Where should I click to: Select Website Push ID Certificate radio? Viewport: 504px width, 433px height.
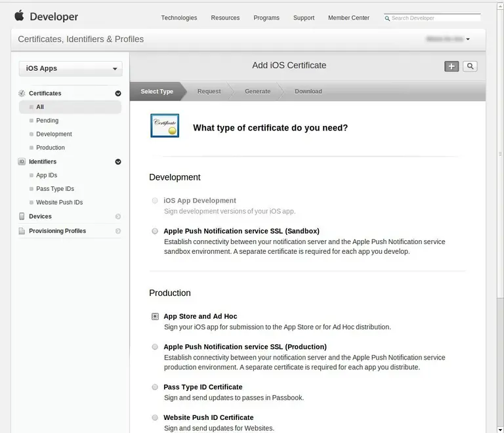point(155,417)
